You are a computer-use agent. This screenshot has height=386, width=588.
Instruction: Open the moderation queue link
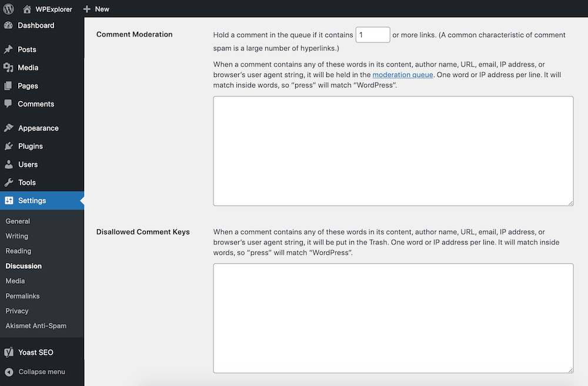click(x=403, y=75)
